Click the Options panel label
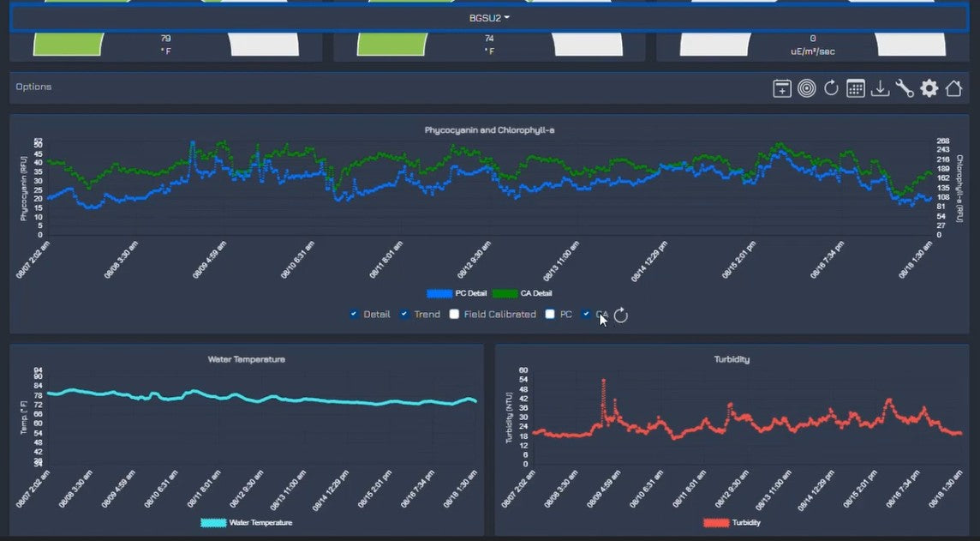The height and width of the screenshot is (541, 980). 33,87
